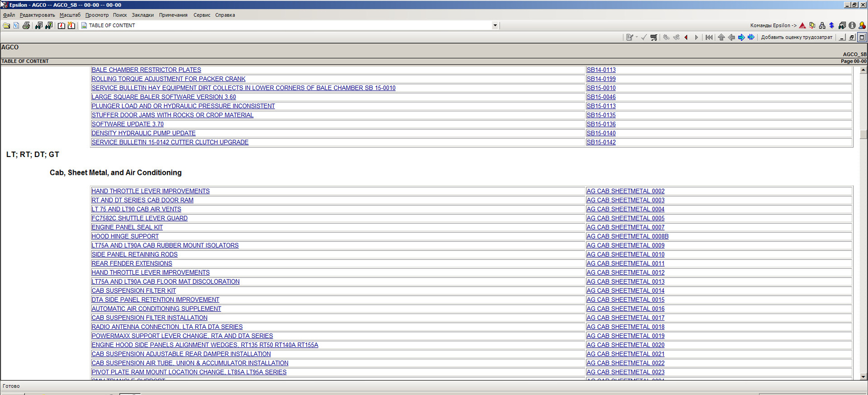The height and width of the screenshot is (395, 868).
Task: Click the vertical scrollbar down arrow
Action: [863, 377]
